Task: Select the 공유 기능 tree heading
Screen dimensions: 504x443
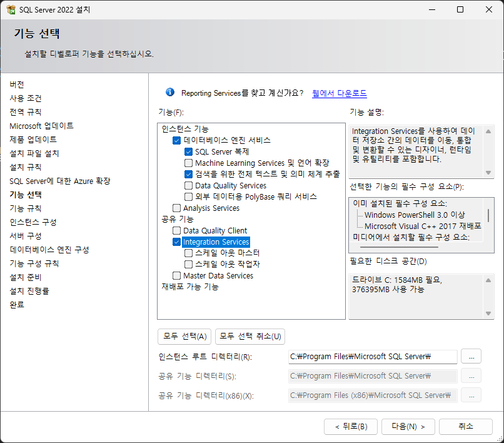Action: click(178, 220)
